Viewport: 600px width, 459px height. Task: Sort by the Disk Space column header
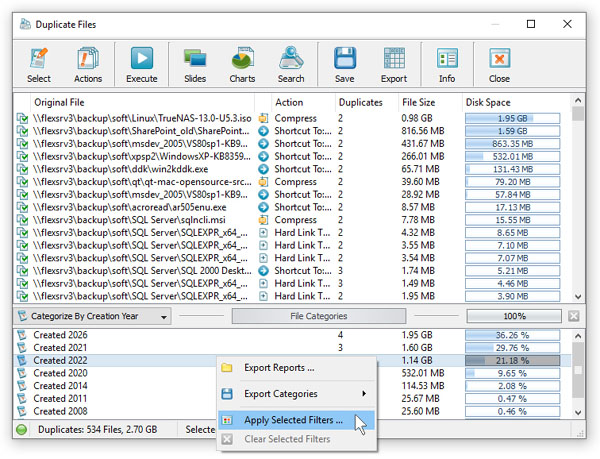coord(516,103)
